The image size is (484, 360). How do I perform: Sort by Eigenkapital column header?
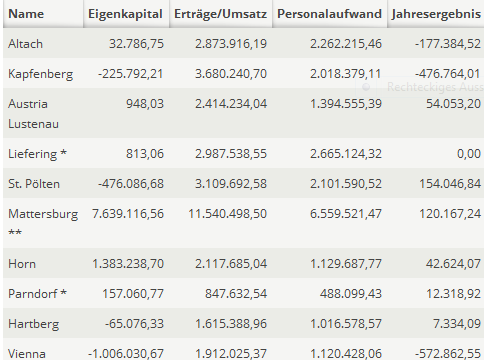tap(126, 14)
